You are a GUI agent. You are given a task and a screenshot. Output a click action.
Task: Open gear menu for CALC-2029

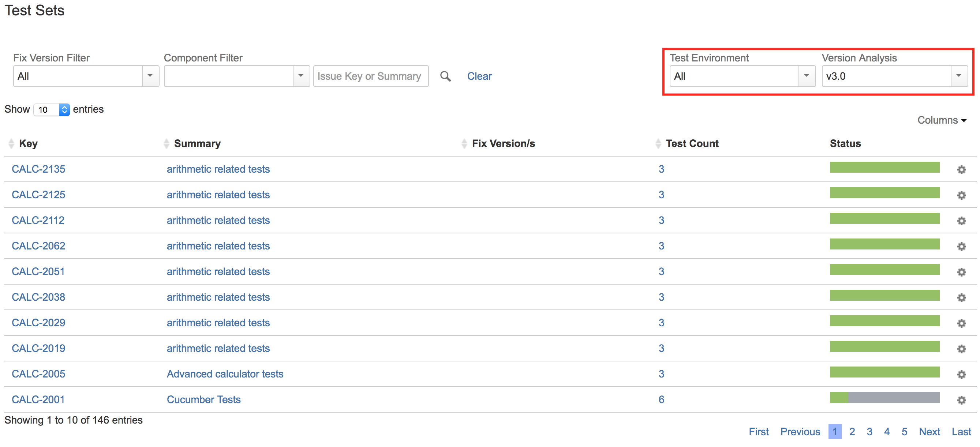(x=961, y=323)
